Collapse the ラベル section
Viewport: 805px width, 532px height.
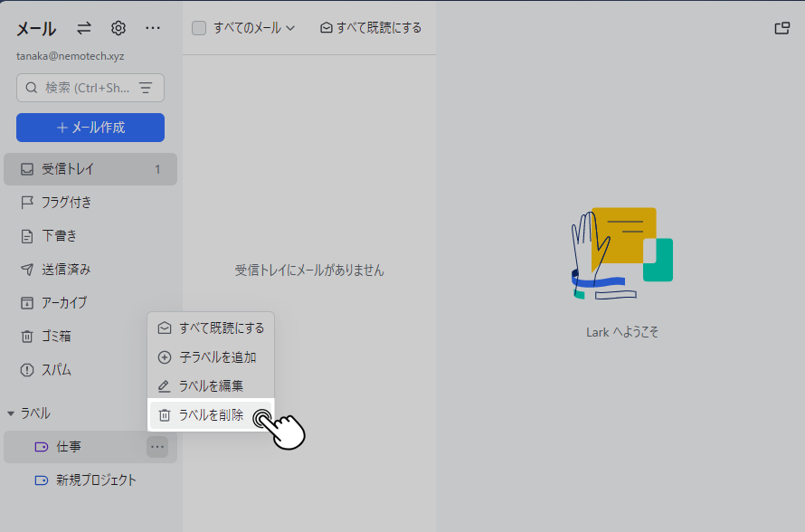point(11,413)
